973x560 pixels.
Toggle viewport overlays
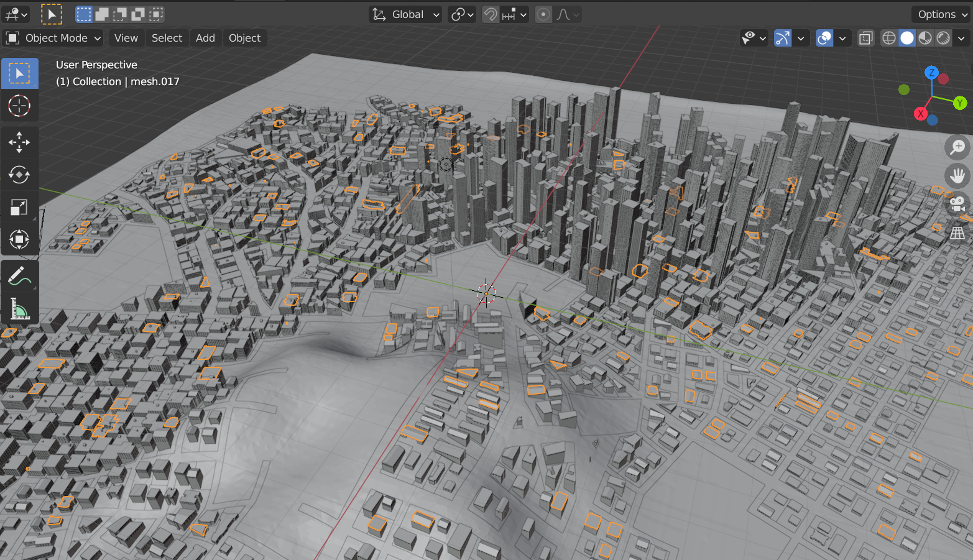pyautogui.click(x=824, y=38)
